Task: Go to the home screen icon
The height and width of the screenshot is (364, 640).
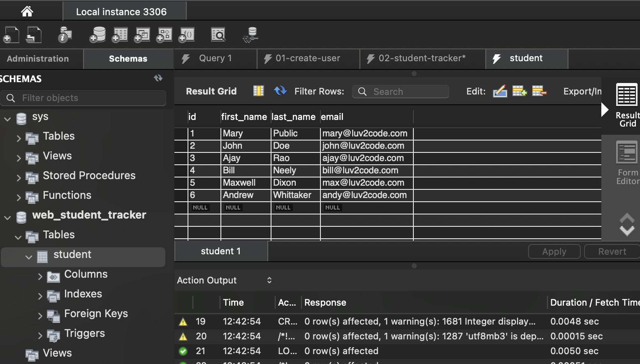Action: pos(27,11)
